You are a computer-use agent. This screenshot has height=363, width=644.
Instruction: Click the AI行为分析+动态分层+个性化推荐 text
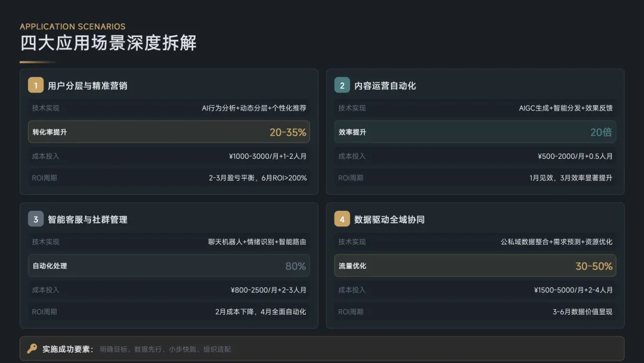254,108
